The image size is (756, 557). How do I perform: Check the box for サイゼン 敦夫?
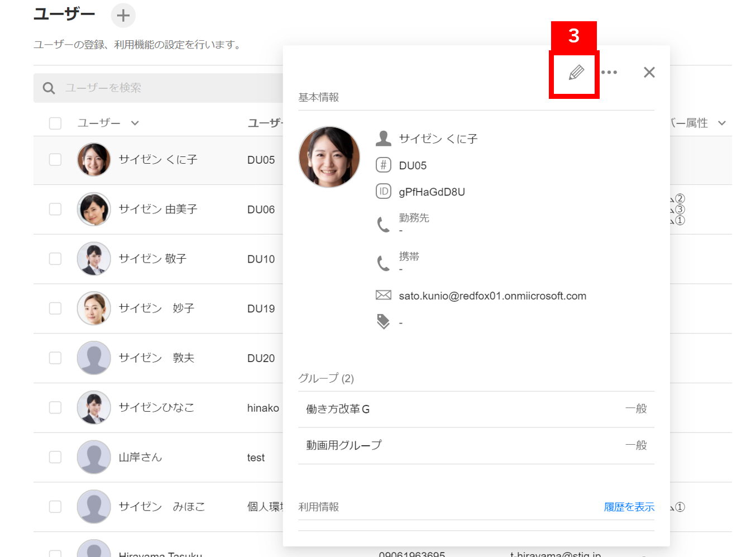coord(55,358)
